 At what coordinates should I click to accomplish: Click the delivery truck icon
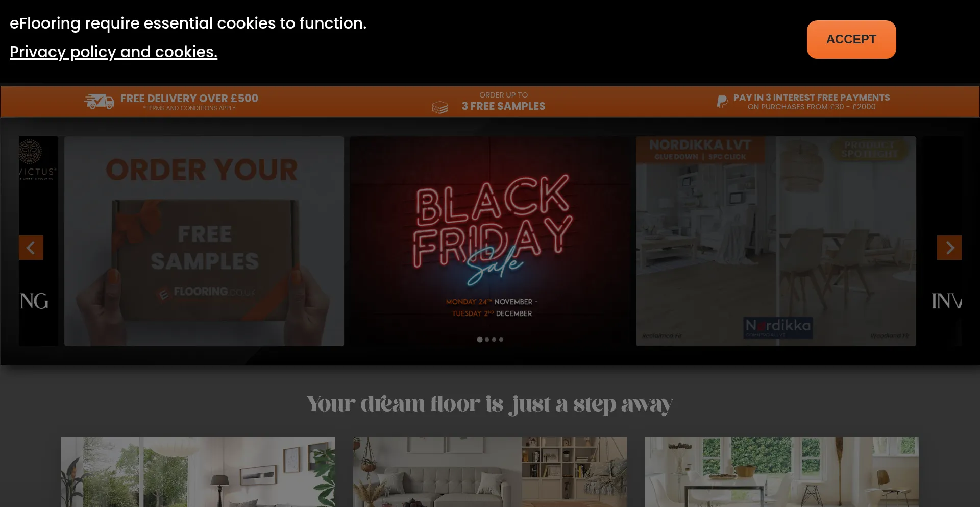(x=99, y=102)
